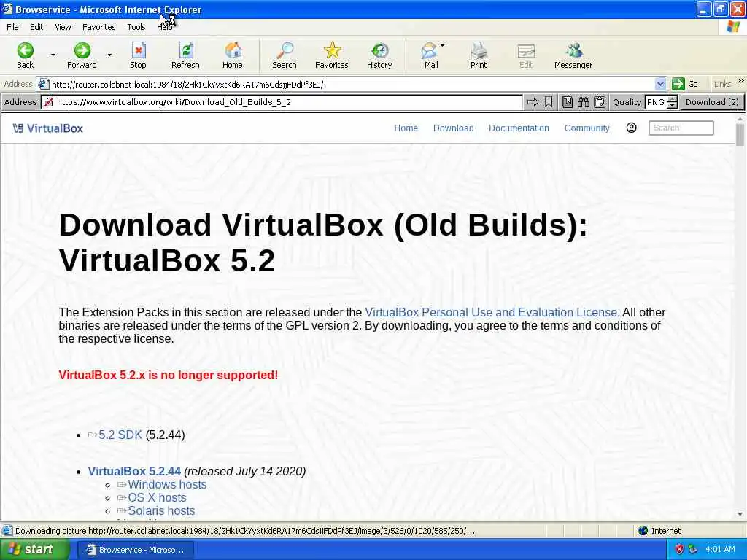Expand the Links toolbar chevron

(x=741, y=81)
